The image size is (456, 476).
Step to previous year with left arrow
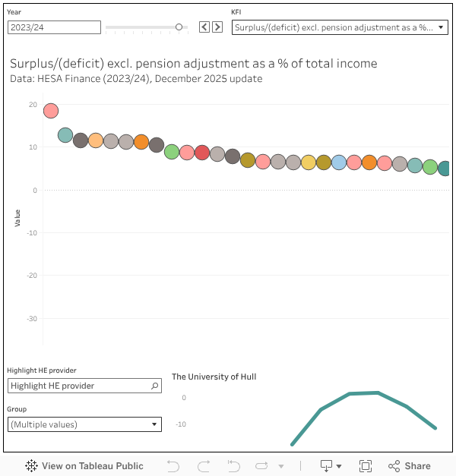click(x=204, y=27)
